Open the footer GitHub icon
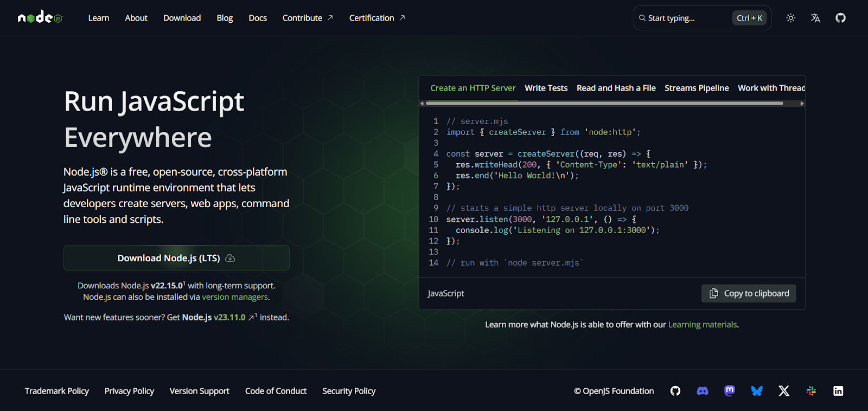 tap(675, 391)
